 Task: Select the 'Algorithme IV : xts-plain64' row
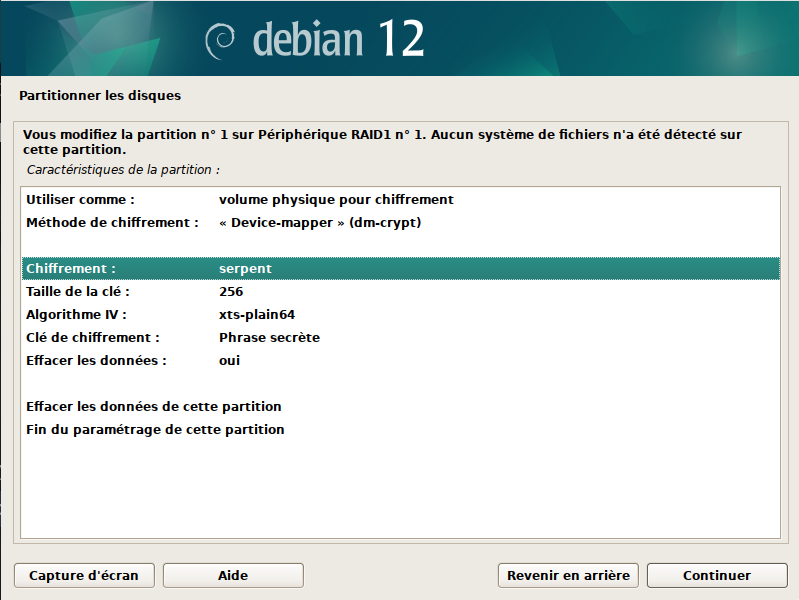(x=401, y=315)
